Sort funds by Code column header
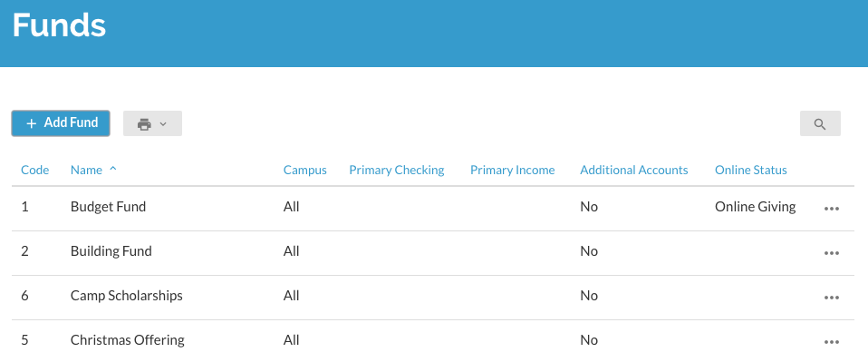Screen dimensions: 868x362 [34, 171]
